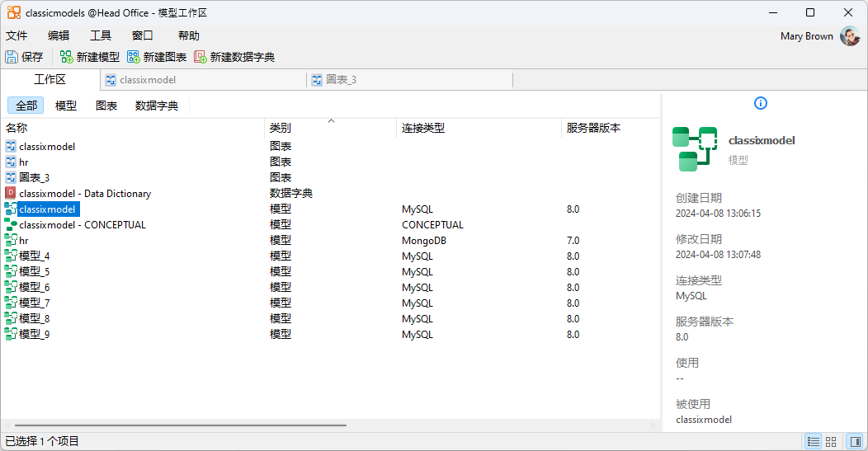868x451 pixels.
Task: Switch to the 工作区 tab
Action: [50, 80]
